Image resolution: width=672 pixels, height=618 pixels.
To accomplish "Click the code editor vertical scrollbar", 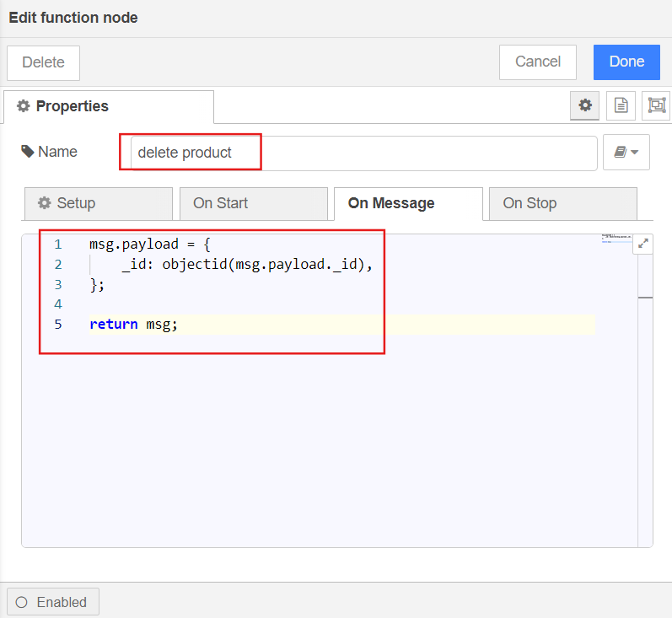I will 645,388.
